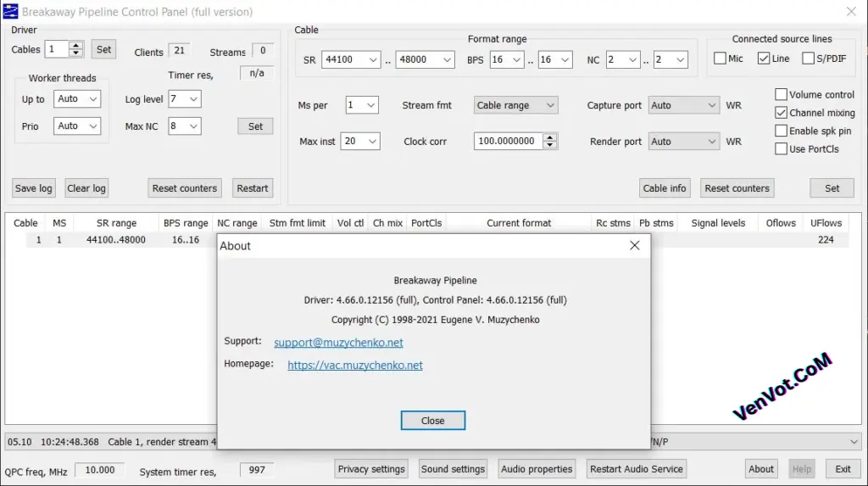This screenshot has width=868, height=486.
Task: Close the About dialog with X
Action: pos(634,245)
